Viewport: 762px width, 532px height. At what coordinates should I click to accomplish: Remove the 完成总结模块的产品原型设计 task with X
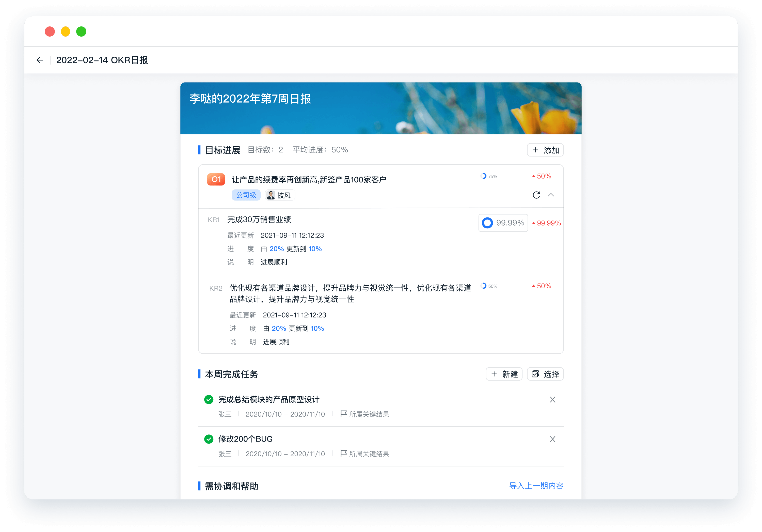552,400
